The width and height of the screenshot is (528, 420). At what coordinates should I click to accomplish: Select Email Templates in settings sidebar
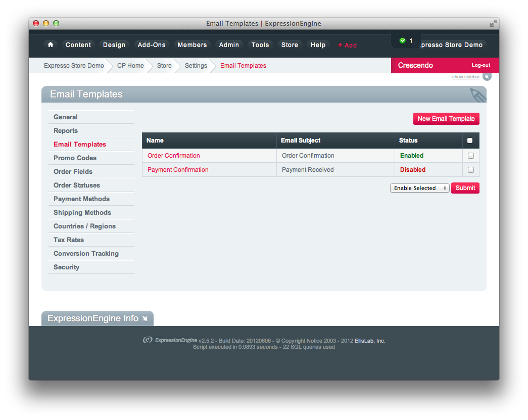tap(91, 144)
